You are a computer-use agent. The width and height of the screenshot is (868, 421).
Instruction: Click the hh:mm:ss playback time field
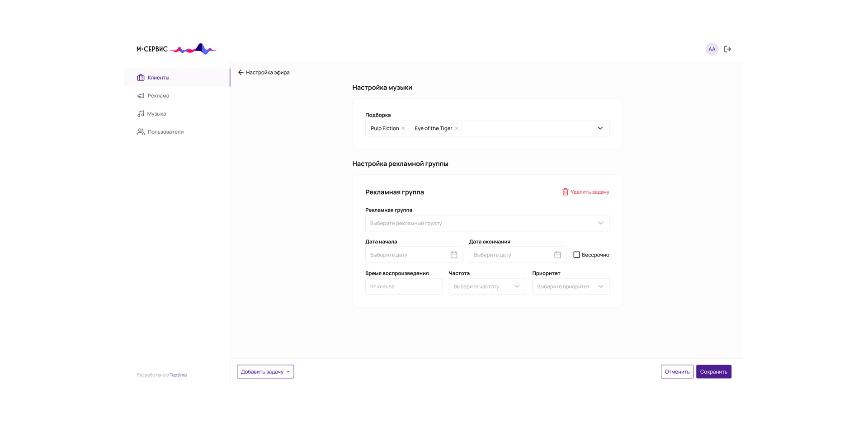[x=404, y=286]
